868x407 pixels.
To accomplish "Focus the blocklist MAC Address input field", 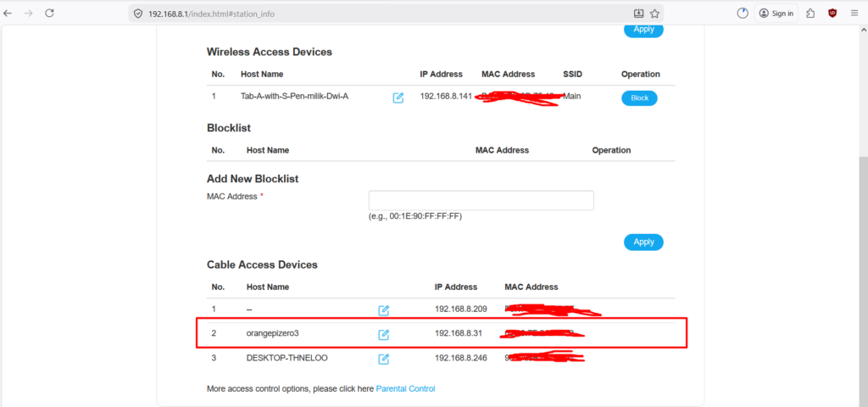I will pos(481,201).
